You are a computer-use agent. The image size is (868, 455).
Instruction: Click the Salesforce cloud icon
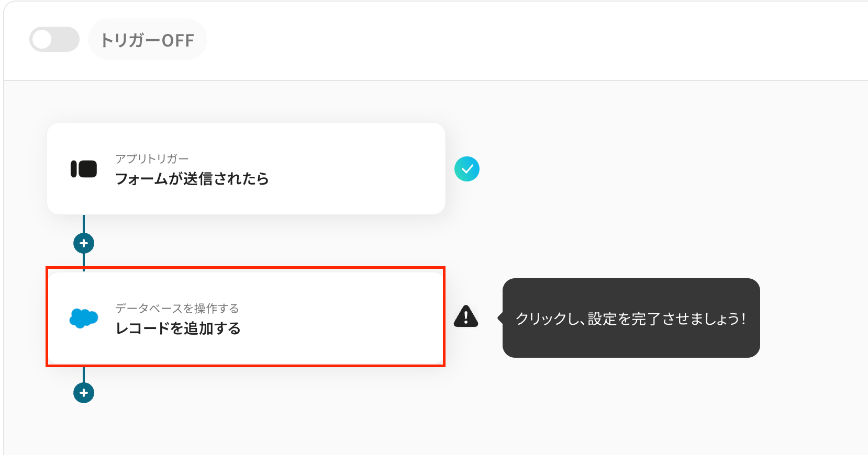pyautogui.click(x=84, y=318)
